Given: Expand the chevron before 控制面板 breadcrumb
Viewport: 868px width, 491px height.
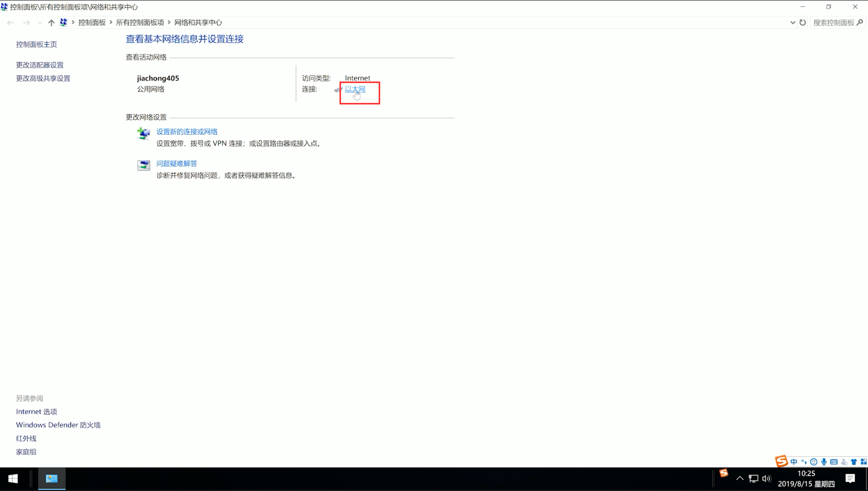Looking at the screenshot, I should pos(73,22).
